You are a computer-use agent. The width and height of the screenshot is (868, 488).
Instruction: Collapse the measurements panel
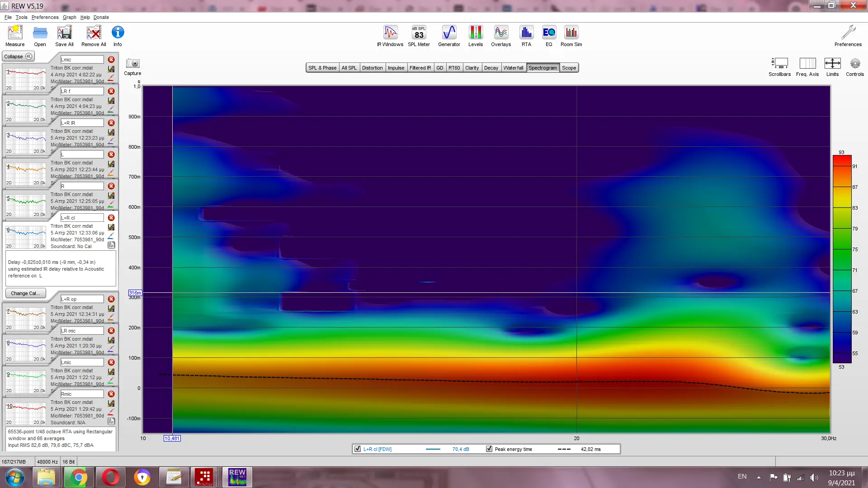(x=18, y=56)
